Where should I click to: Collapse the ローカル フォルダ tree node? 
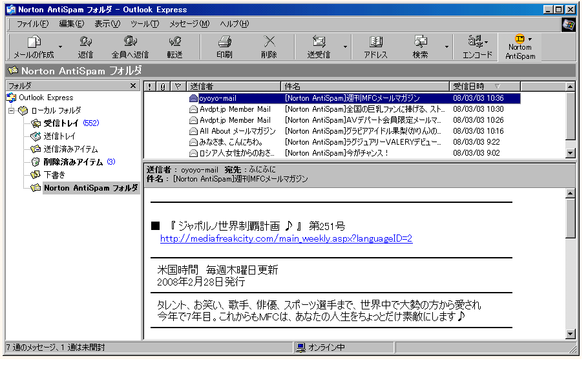tap(11, 110)
